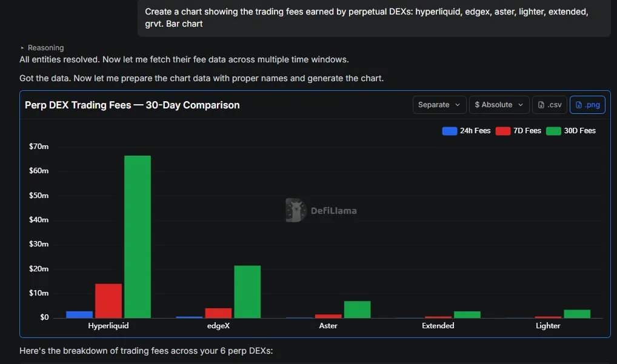Open the Separate dropdown
617x364 pixels.
coord(439,105)
